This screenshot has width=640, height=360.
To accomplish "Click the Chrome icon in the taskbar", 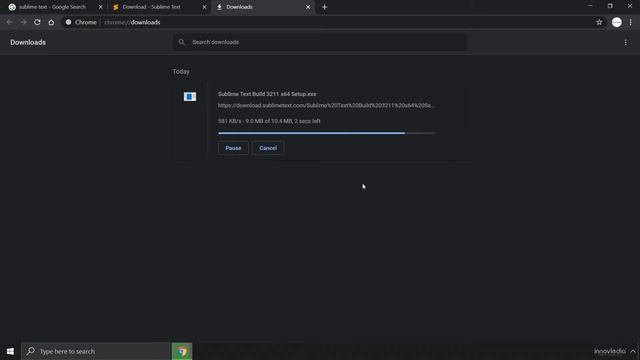I will [182, 351].
